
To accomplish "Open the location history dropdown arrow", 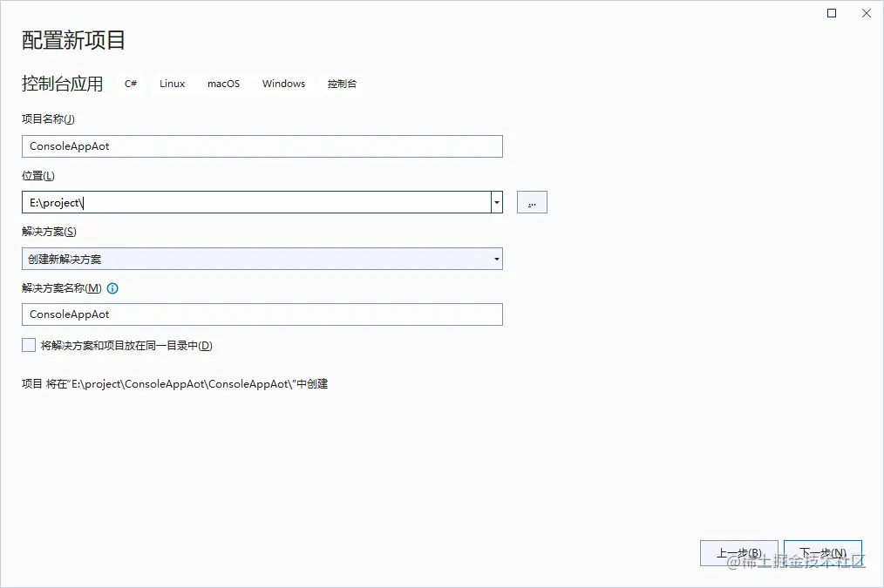I will click(497, 202).
